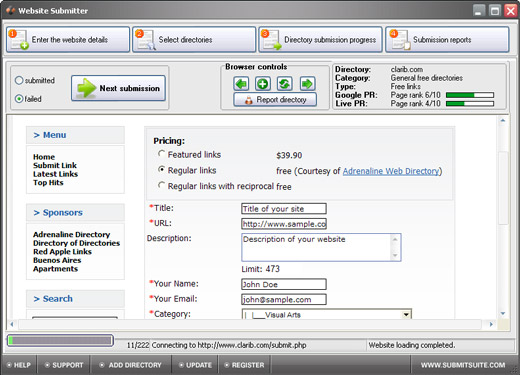Click the 11/222 connecting status text
The height and width of the screenshot is (375, 520).
click(216, 345)
